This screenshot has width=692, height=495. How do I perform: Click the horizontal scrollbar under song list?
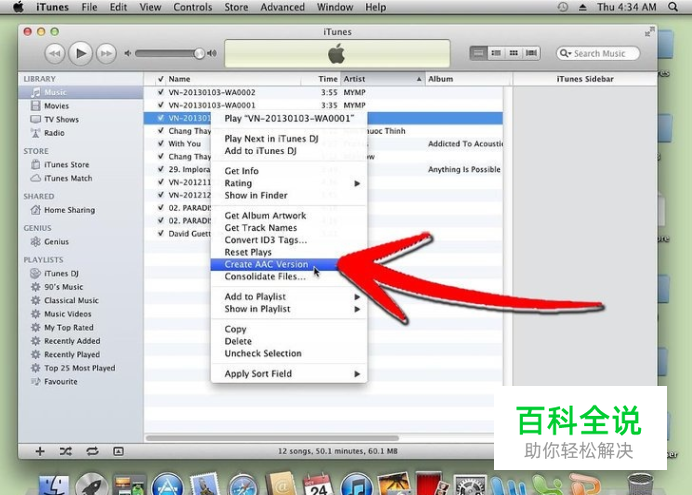click(x=272, y=438)
